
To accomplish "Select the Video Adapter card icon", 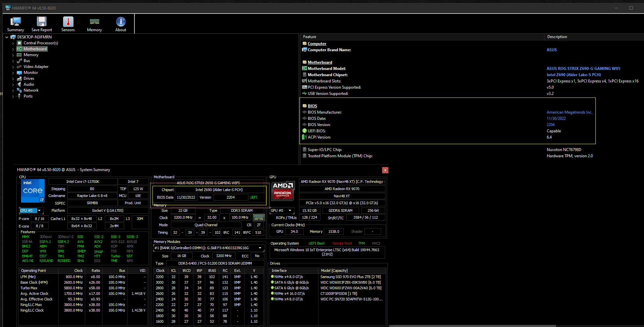I will tap(19, 67).
